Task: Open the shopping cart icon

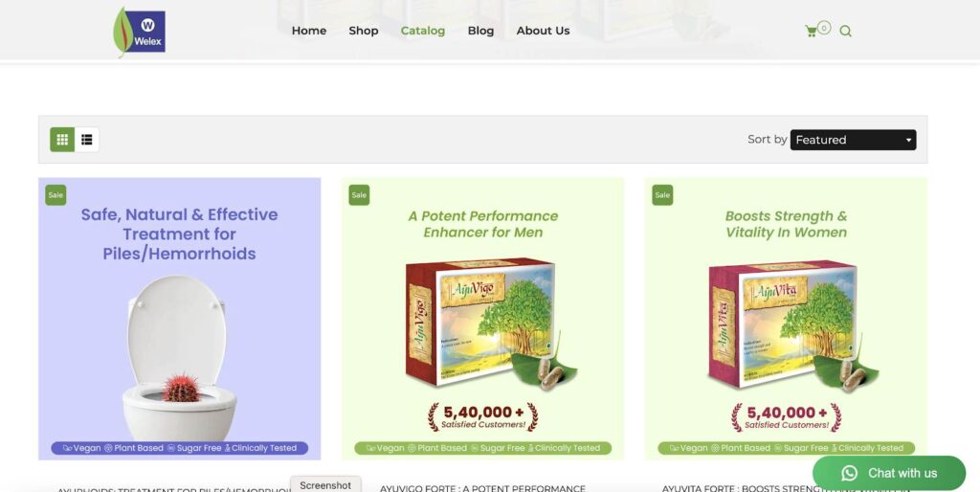Action: coord(811,32)
